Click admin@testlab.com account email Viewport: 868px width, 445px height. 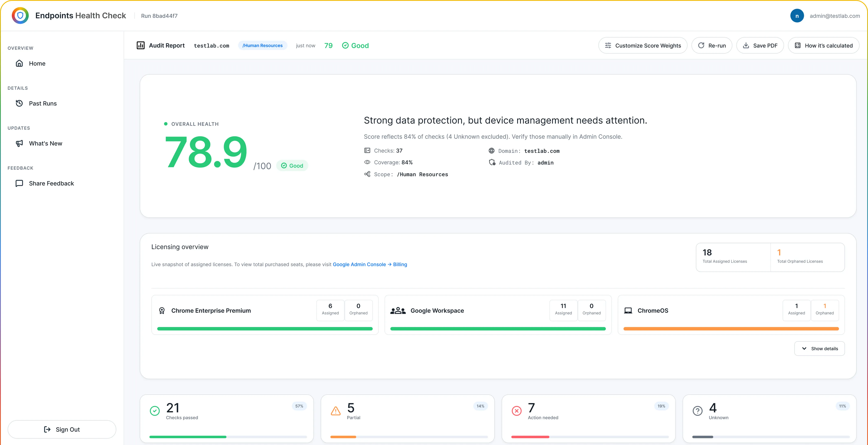pyautogui.click(x=835, y=16)
